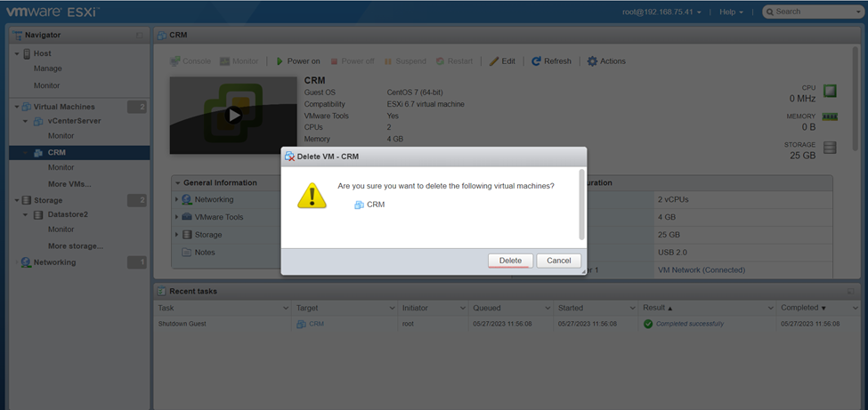
Task: Click the CPU chip icon
Action: 830,91
